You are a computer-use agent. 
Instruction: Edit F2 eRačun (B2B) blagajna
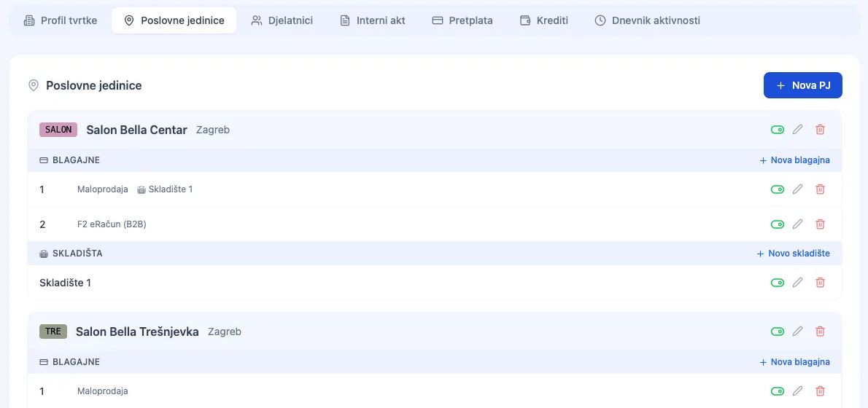[x=797, y=224]
